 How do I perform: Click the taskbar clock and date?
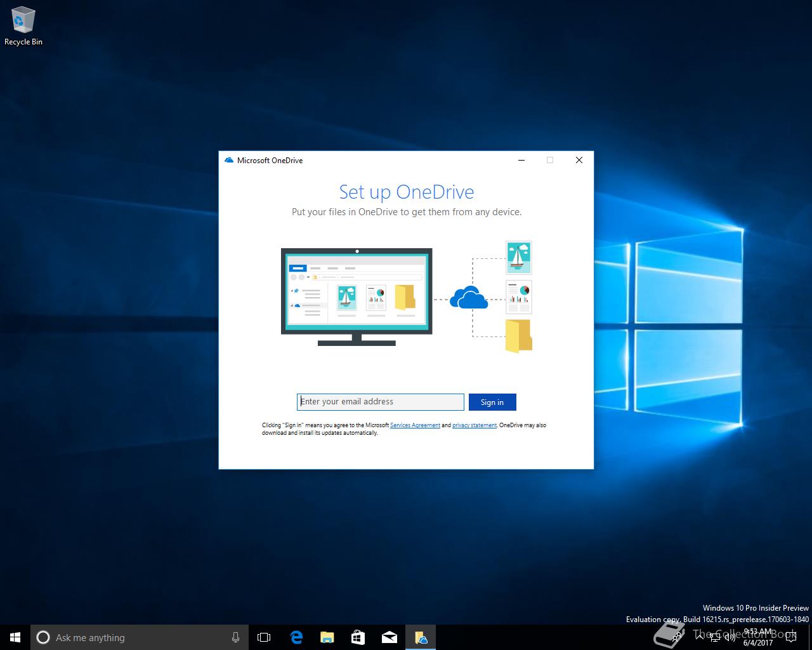tap(758, 637)
